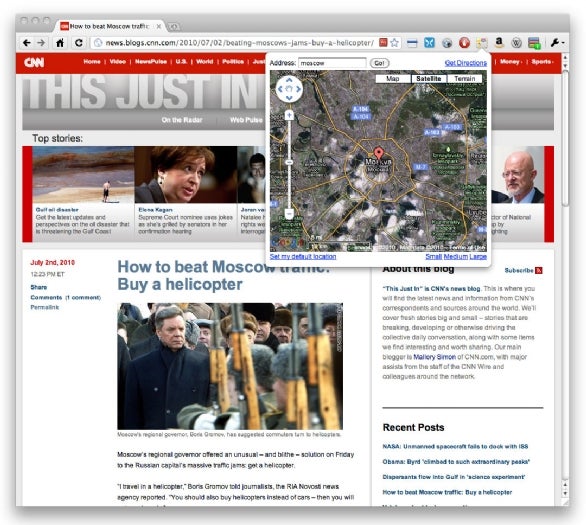Click the browser back arrow
Screen dimensions: 586x525
tap(27, 43)
